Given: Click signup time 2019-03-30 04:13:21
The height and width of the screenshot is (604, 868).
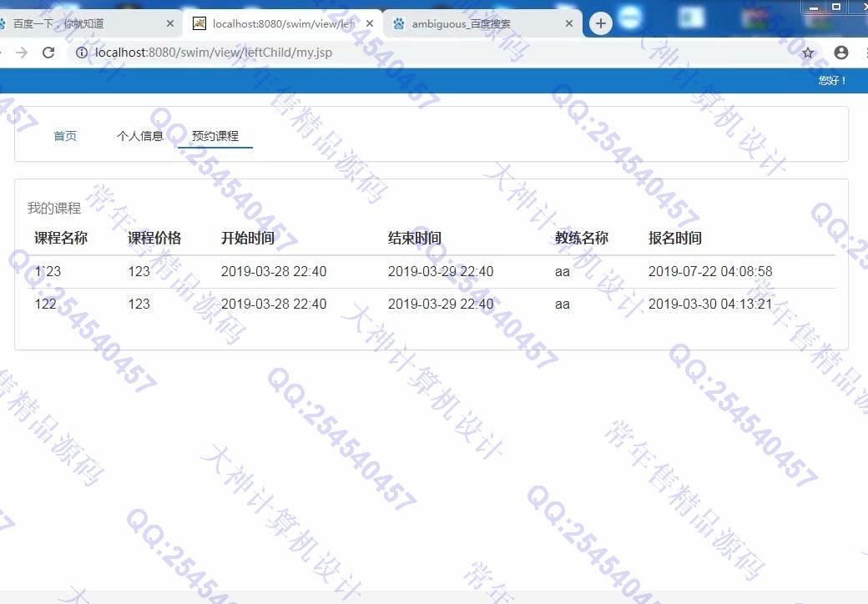Looking at the screenshot, I should (x=710, y=304).
